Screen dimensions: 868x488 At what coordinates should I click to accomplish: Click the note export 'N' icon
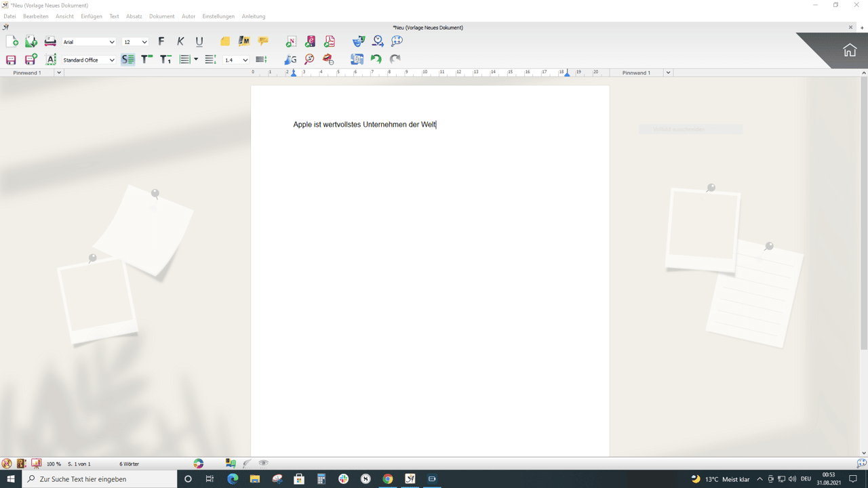coord(291,41)
